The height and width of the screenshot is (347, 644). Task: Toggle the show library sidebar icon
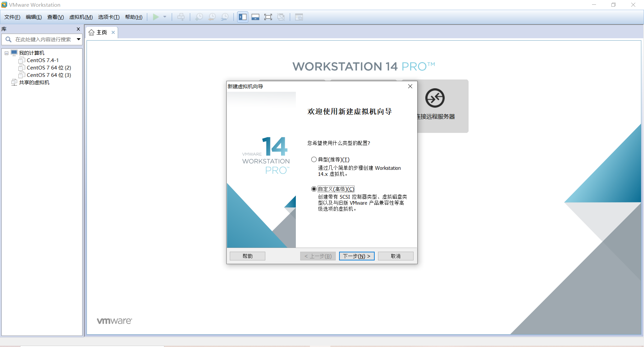tap(243, 17)
